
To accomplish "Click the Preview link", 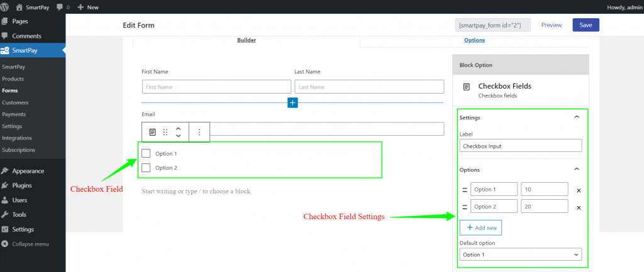I will pyautogui.click(x=551, y=25).
